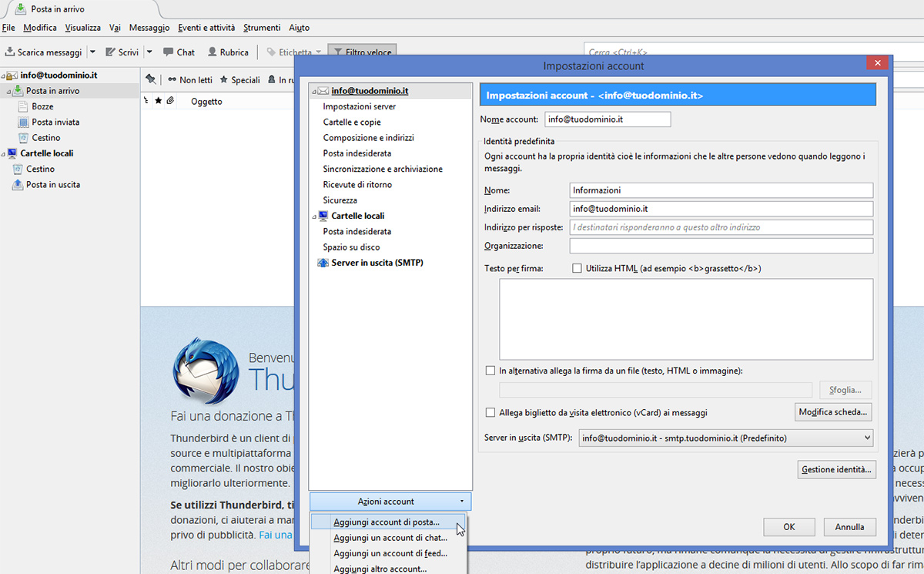Open the dropdown arrow next to Scrivi
Viewport: 924px width, 574px height.
[149, 52]
